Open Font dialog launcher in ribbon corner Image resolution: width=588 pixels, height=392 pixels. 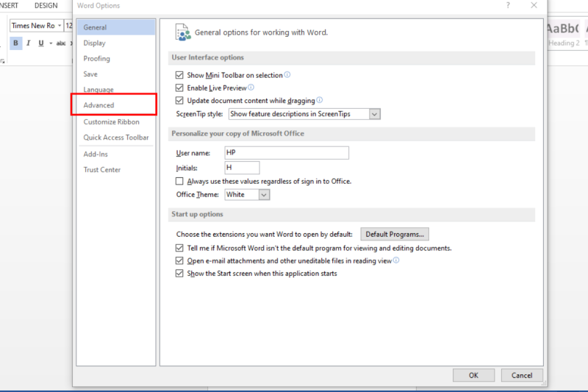(x=3, y=61)
